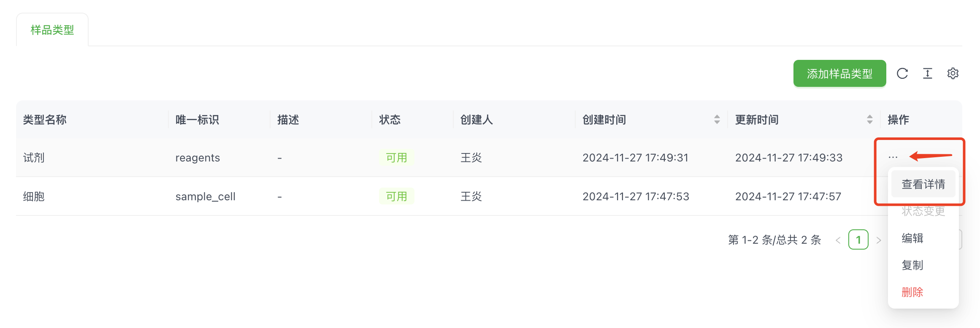Click the reagents identifier cell
Screen dimensions: 980x328
(x=198, y=158)
